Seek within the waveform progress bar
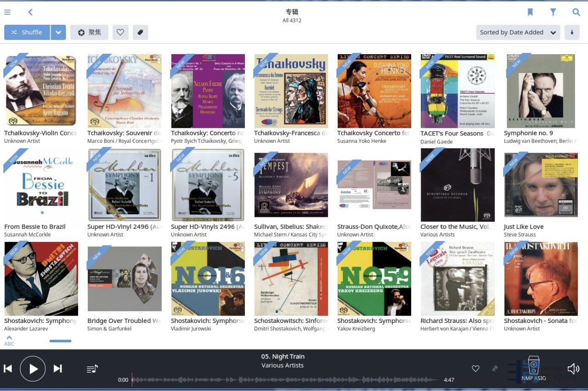 285,380
